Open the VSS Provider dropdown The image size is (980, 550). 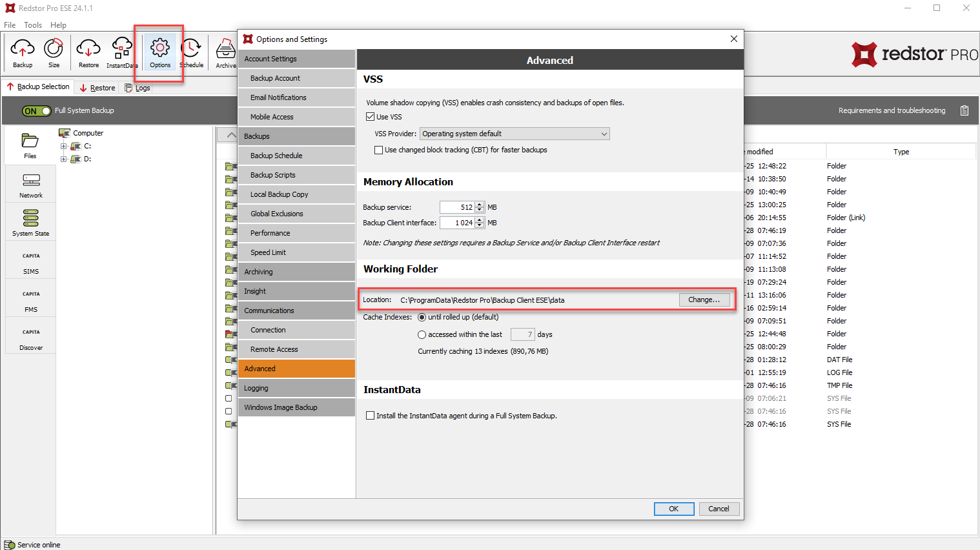pyautogui.click(x=515, y=134)
